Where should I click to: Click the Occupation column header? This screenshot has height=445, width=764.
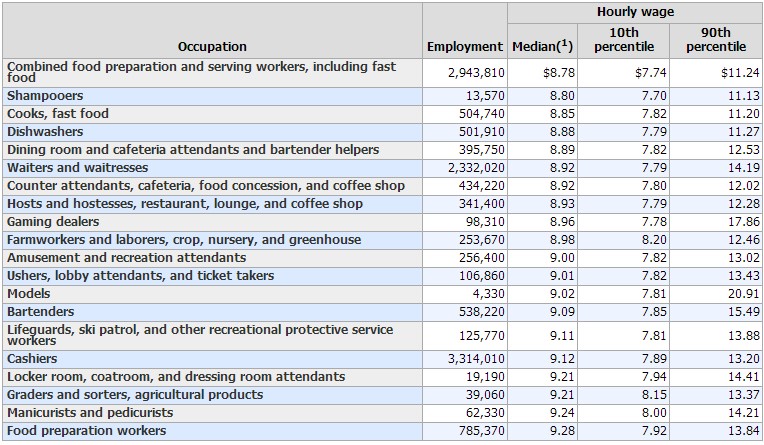212,46
